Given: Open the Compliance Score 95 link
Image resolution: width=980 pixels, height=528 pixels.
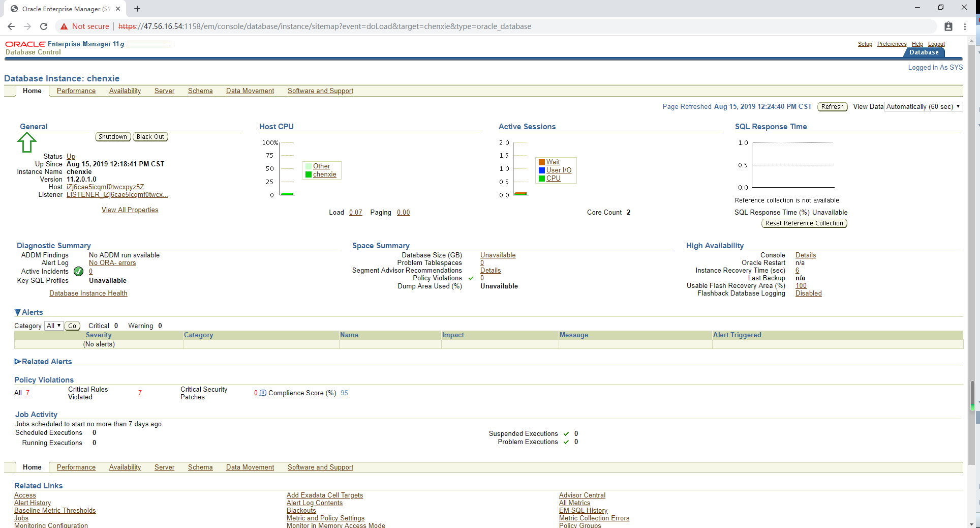Looking at the screenshot, I should [x=344, y=393].
